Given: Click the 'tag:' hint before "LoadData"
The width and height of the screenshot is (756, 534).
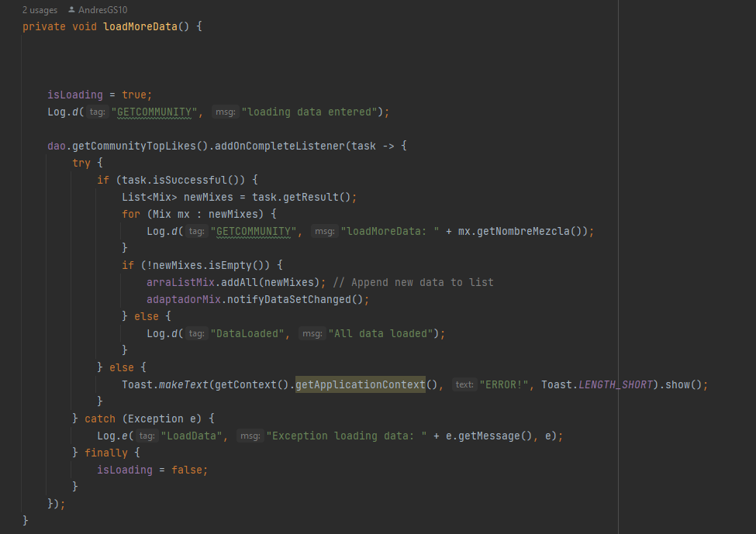Looking at the screenshot, I should click(x=147, y=436).
